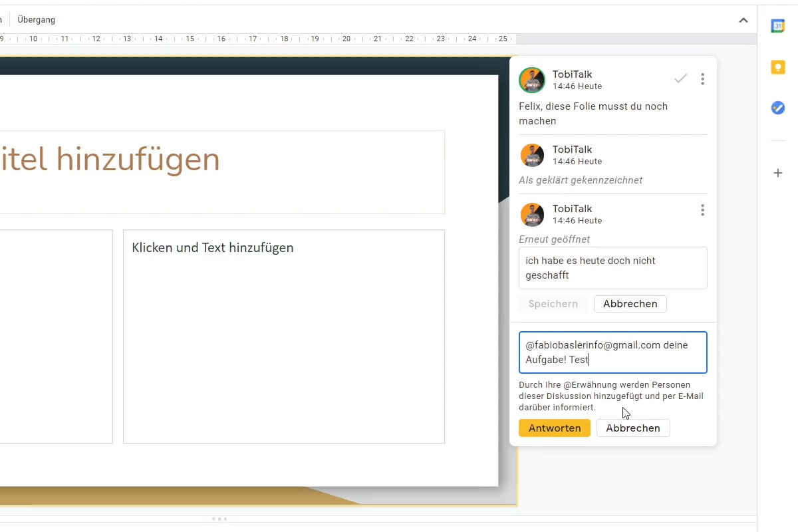Click the reply field mentioning fabiobaslerinfo@gmail.com
The width and height of the screenshot is (798, 532).
[x=612, y=352]
